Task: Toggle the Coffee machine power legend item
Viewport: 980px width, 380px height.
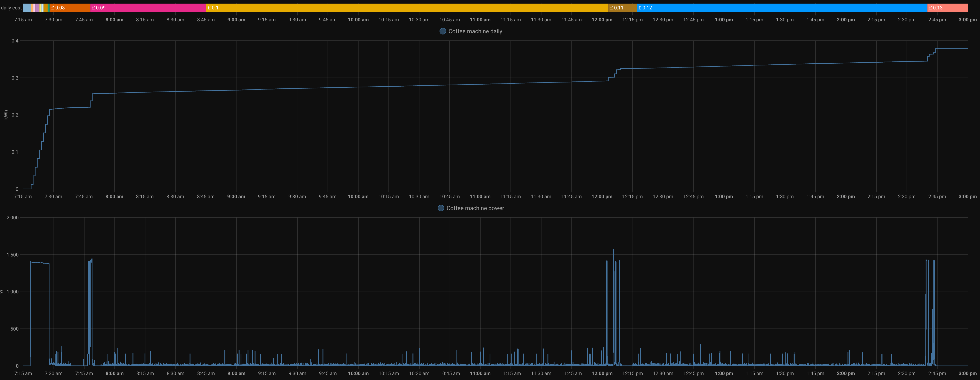Action: (471, 208)
